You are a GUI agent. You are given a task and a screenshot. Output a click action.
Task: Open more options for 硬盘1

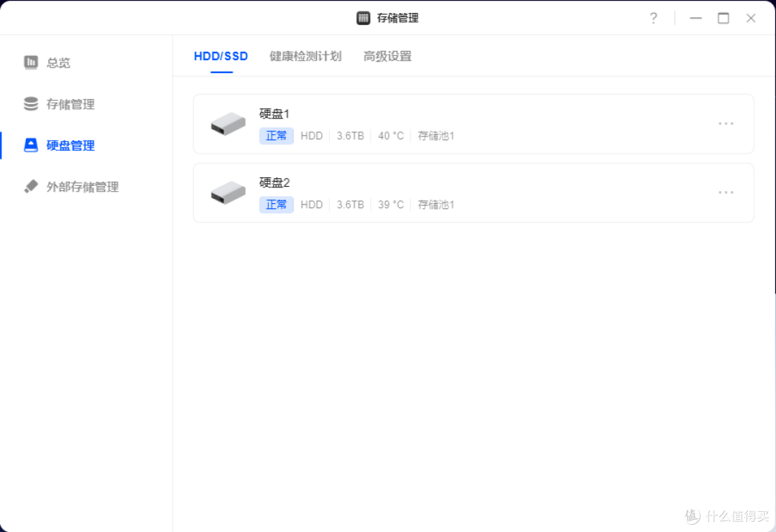tap(726, 123)
